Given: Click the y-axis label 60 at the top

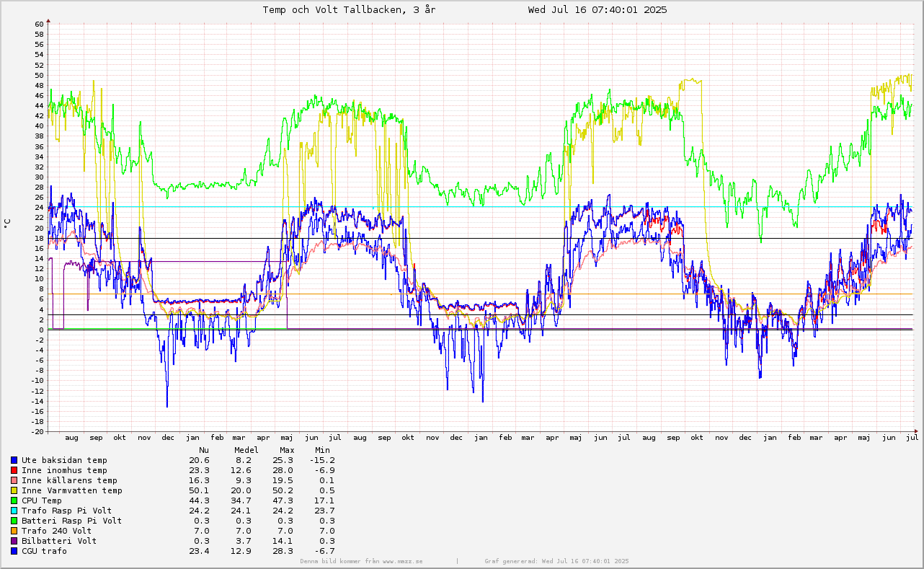Looking at the screenshot, I should [38, 24].
